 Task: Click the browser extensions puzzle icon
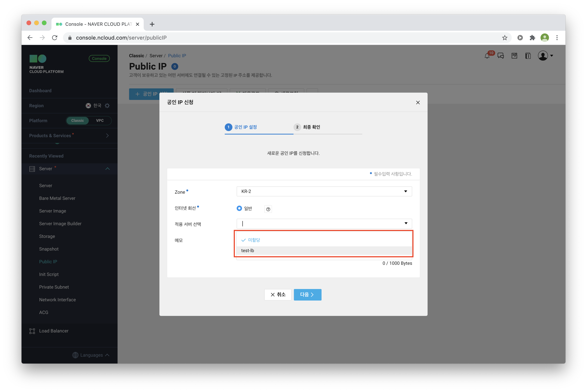(x=532, y=38)
